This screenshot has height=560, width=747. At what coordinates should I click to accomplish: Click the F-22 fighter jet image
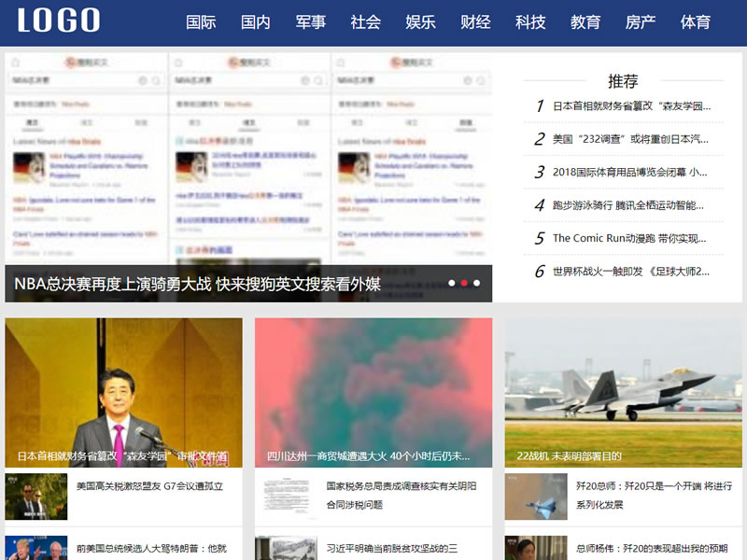(x=623, y=392)
